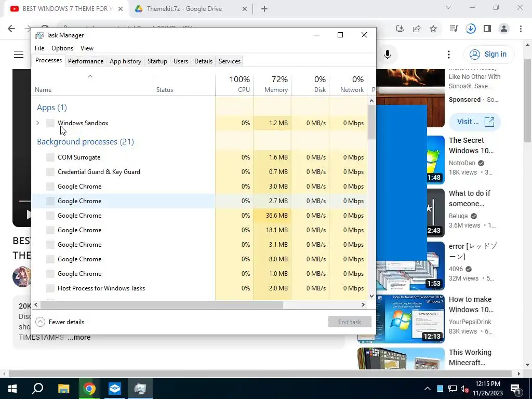
Task: Collapse Task Manager with Fewer details
Action: click(60, 322)
